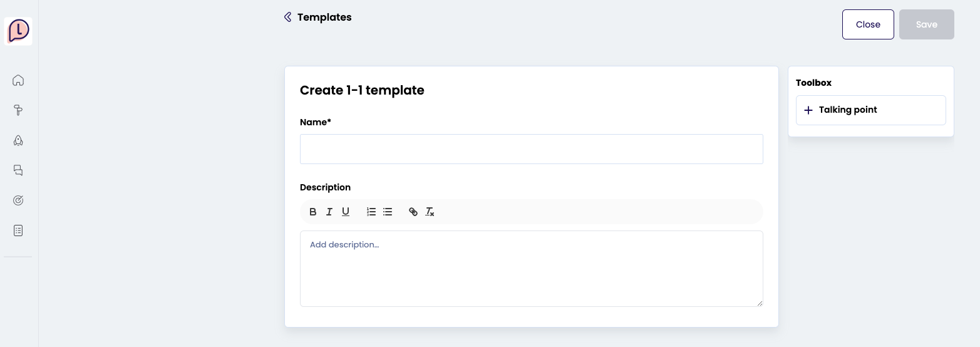Click the Save button
The image size is (980, 347).
[926, 24]
